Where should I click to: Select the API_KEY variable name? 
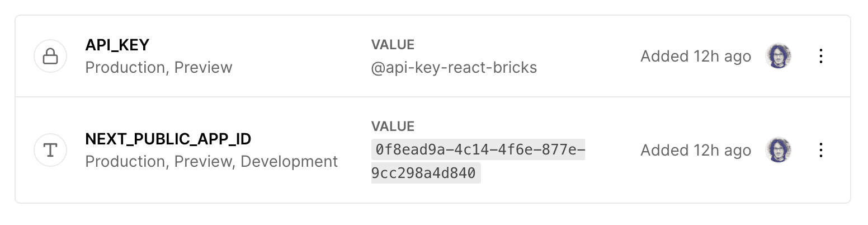pos(117,45)
